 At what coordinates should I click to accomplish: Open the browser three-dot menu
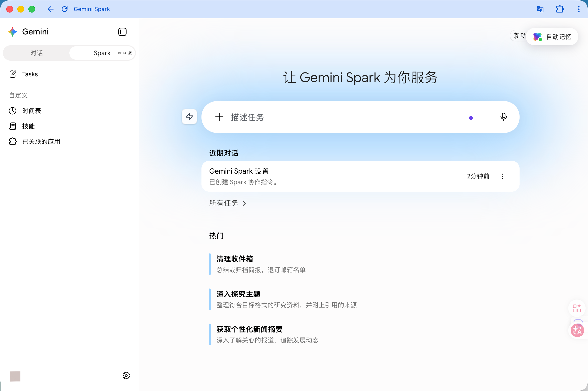click(x=579, y=9)
